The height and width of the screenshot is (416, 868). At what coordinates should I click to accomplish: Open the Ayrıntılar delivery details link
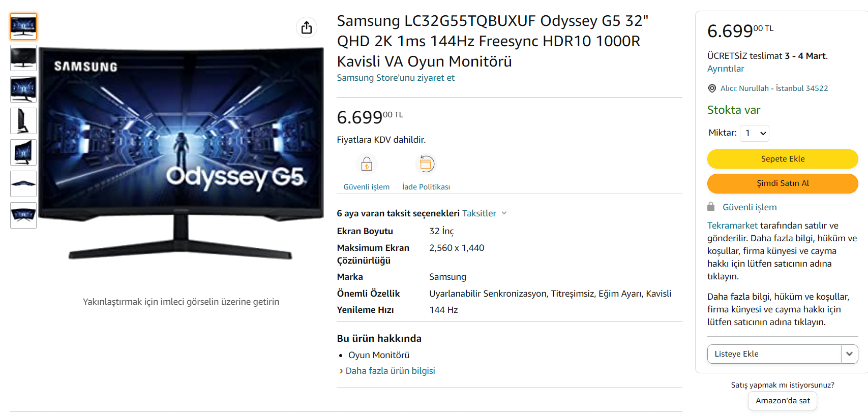click(726, 69)
